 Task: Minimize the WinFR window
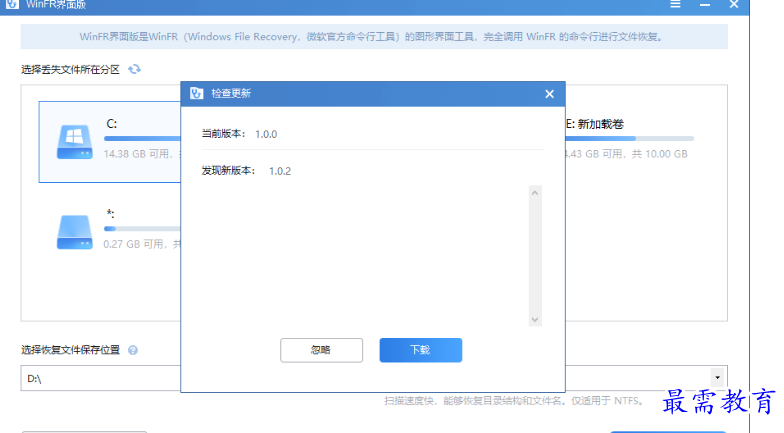(x=705, y=4)
